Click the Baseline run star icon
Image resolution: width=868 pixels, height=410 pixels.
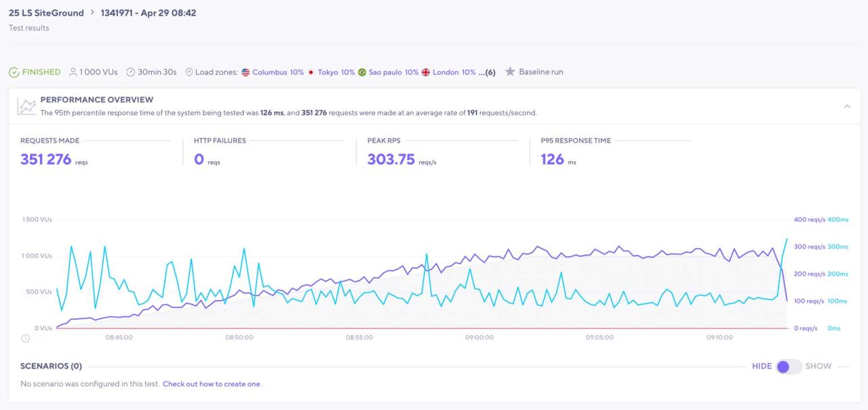pos(510,72)
